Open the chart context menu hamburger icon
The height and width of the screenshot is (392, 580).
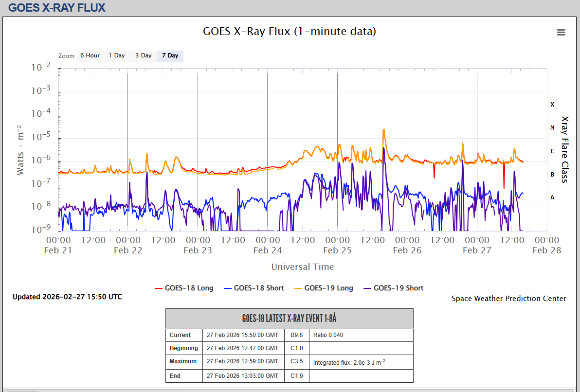561,33
